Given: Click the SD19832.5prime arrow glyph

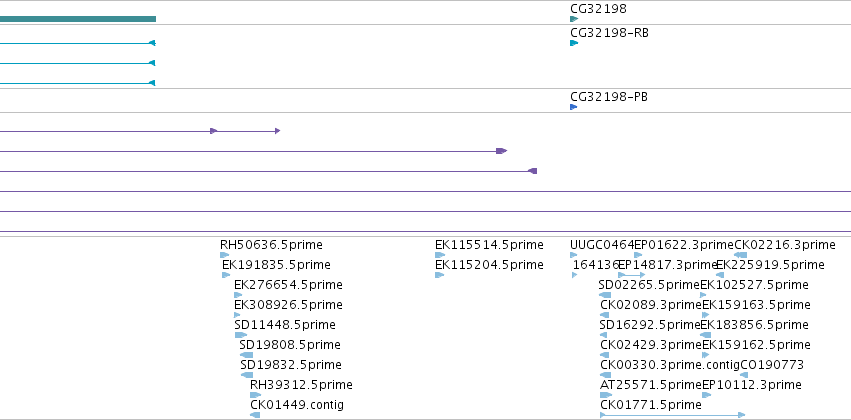Looking at the screenshot, I should click(247, 375).
